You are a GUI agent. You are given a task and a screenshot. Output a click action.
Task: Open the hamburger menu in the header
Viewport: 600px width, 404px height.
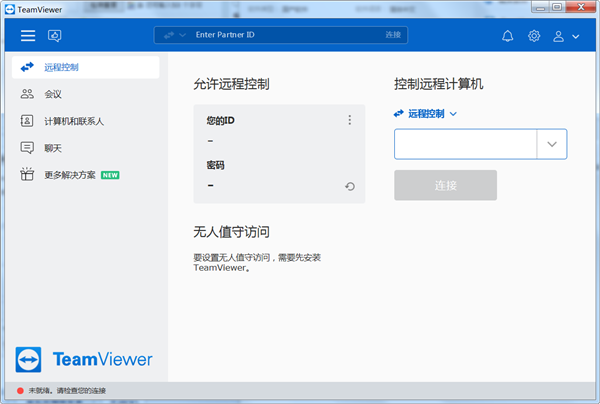[28, 36]
